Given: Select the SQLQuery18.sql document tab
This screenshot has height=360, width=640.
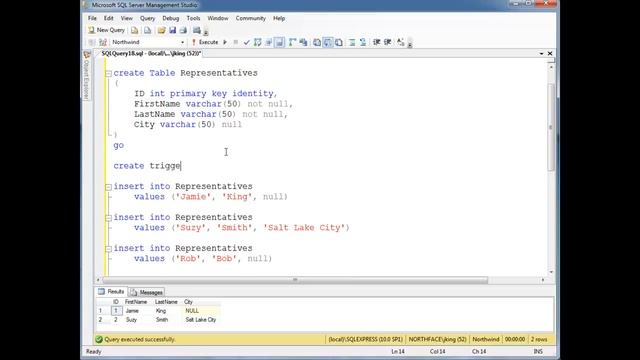Looking at the screenshot, I should click(x=151, y=53).
